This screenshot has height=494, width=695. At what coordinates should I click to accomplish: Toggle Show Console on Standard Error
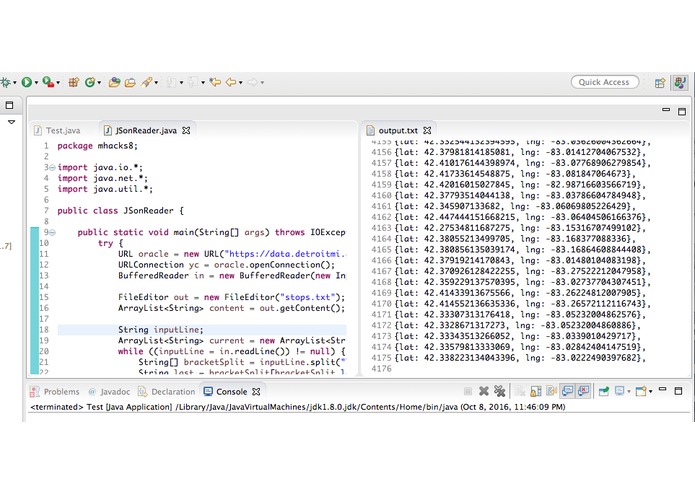[583, 391]
